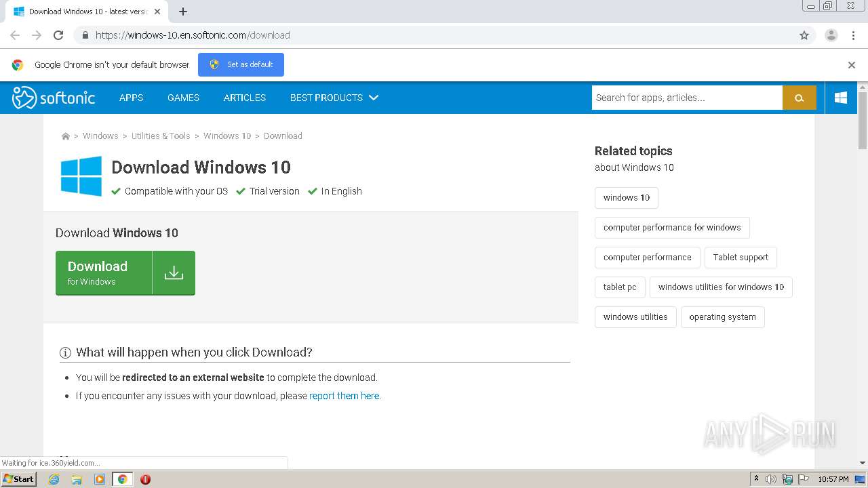Click the windows 10 topic tag

(x=627, y=198)
